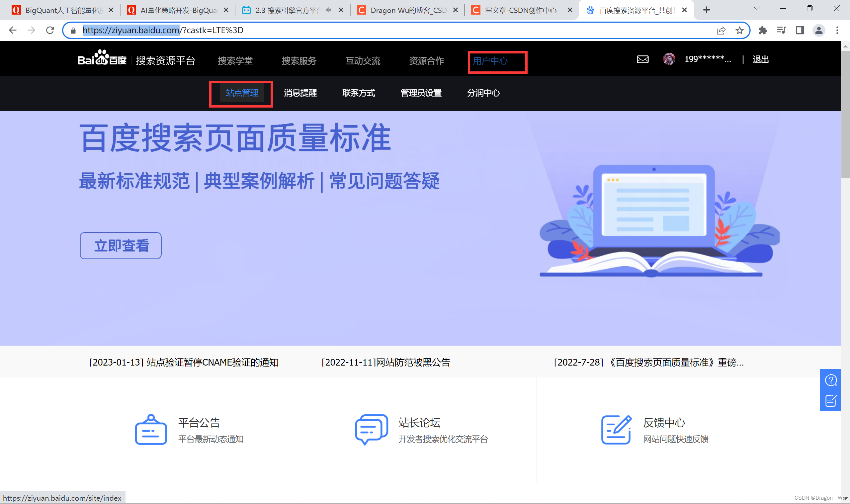This screenshot has height=504, width=850.
Task: Click the 平台最新动态通知 subtitle
Action: (x=211, y=439)
